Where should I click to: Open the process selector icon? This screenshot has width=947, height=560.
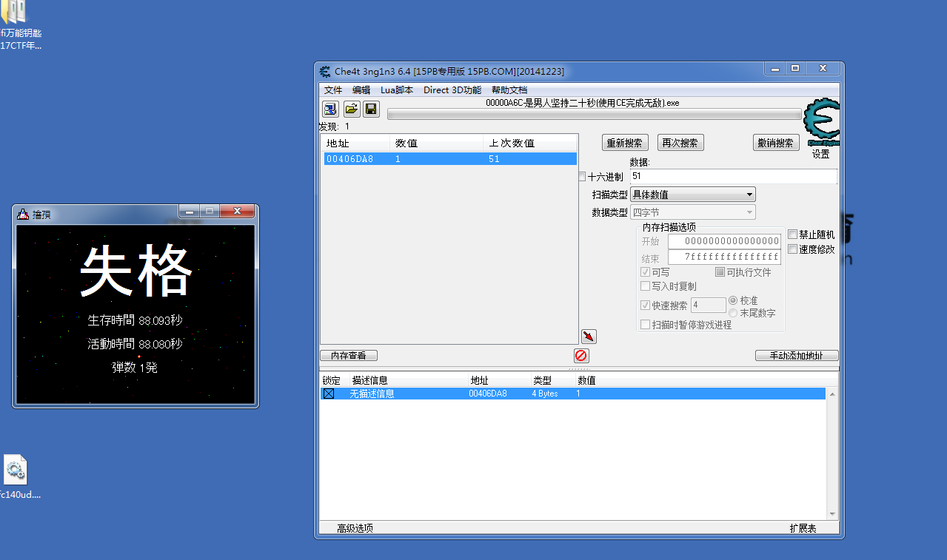point(330,109)
